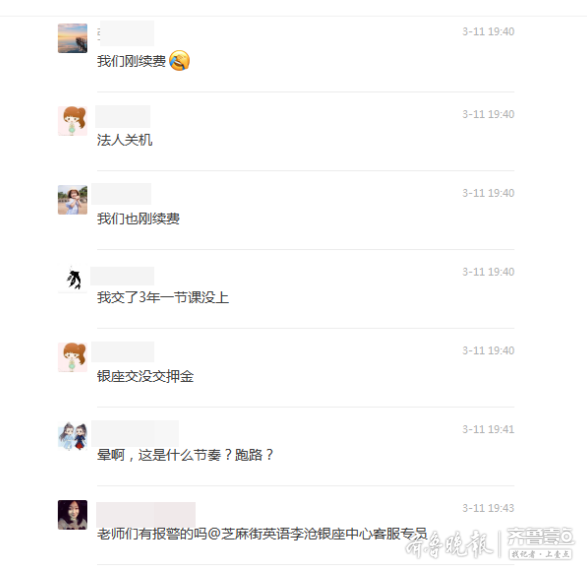This screenshot has width=587, height=571.
Task: Click avatar beside 法人关机 message
Action: pyautogui.click(x=73, y=121)
